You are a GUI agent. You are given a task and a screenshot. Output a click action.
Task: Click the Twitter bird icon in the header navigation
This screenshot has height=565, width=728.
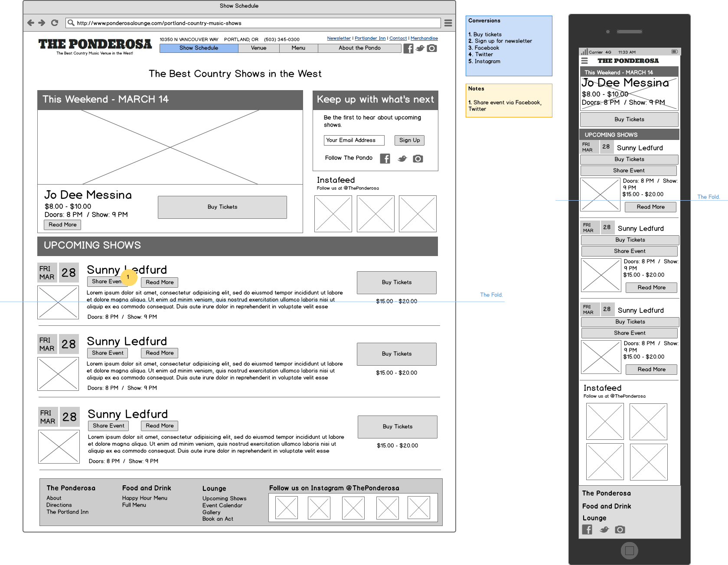[420, 48]
